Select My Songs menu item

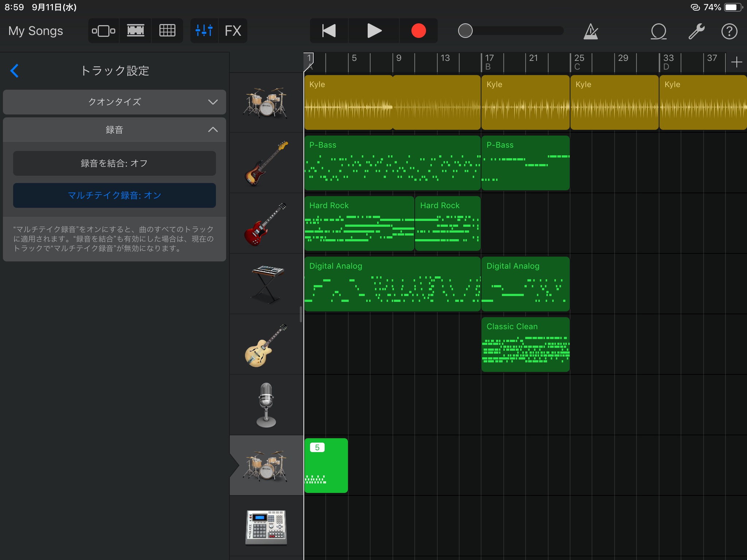coord(37,30)
